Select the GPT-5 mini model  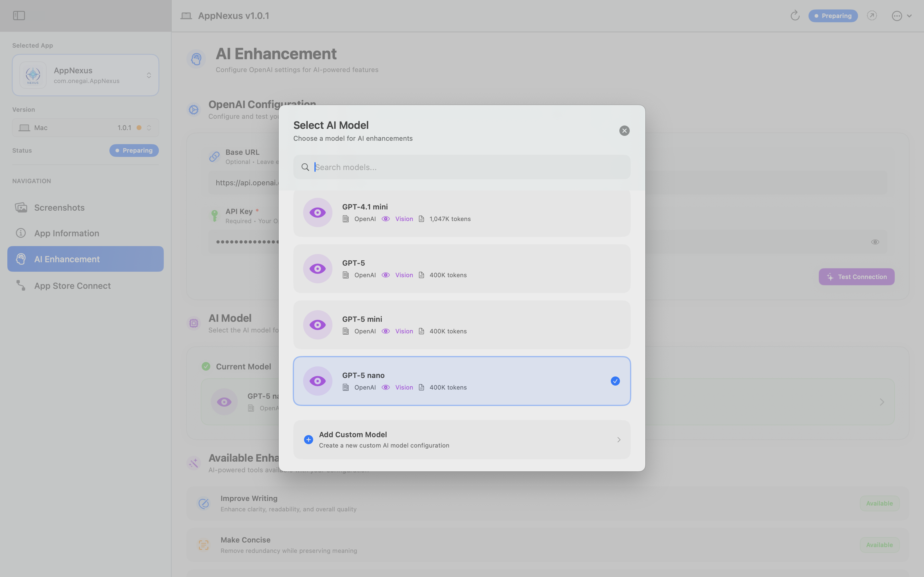pyautogui.click(x=462, y=325)
